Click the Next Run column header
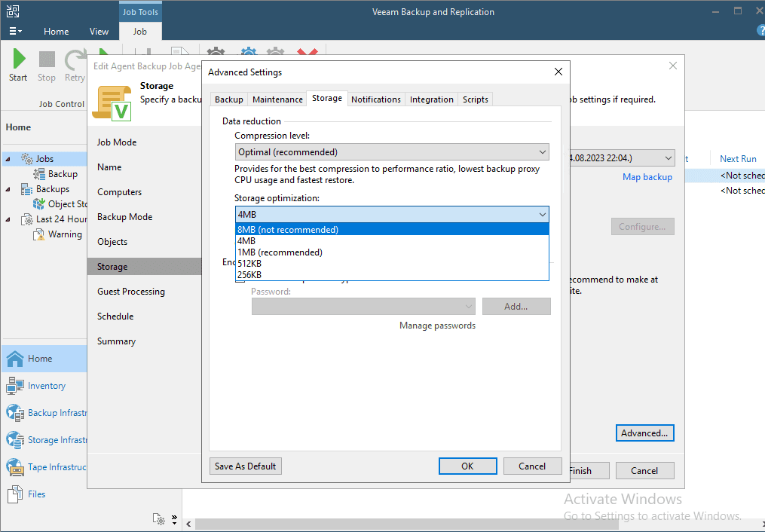This screenshot has width=765, height=532. [738, 159]
